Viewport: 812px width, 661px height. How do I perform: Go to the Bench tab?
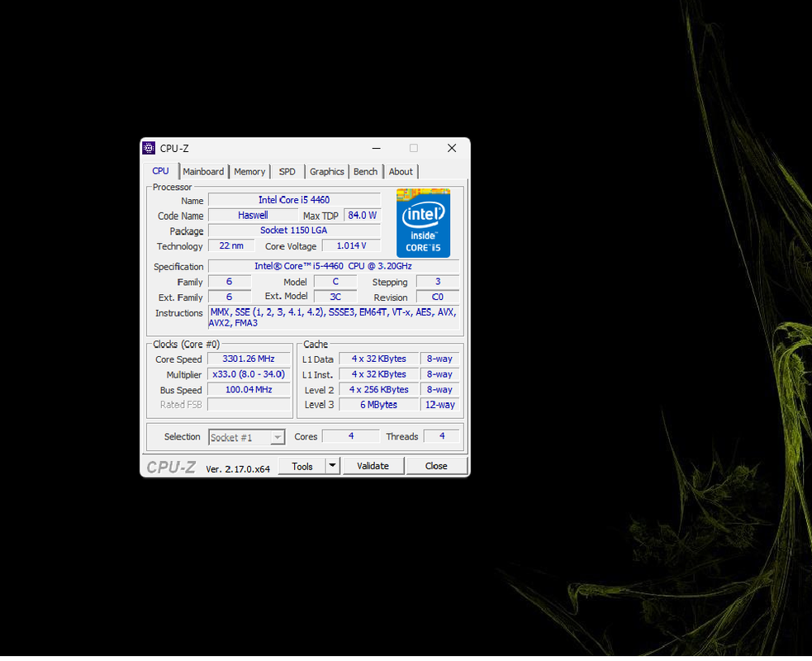(x=366, y=172)
